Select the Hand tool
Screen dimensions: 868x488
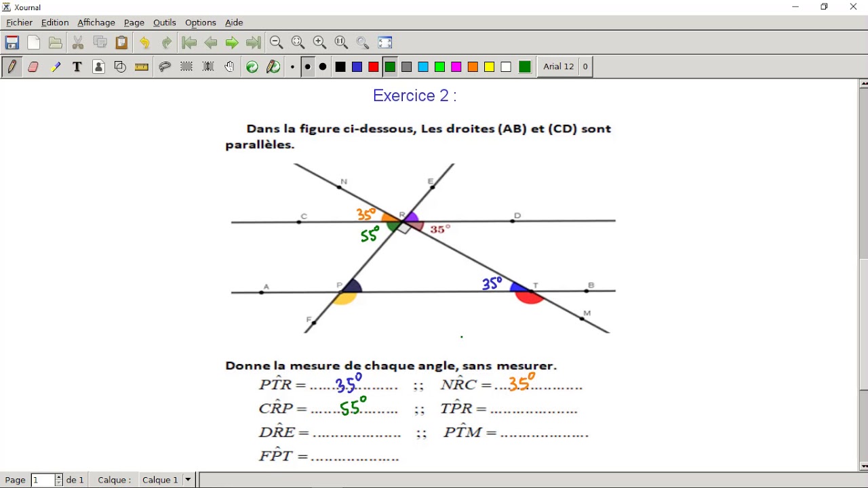coord(229,66)
